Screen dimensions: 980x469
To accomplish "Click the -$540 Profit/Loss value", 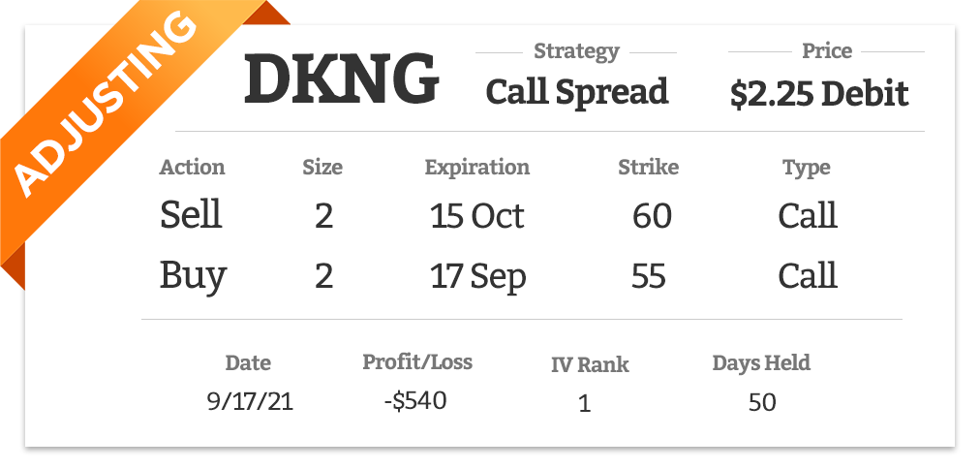I will (415, 400).
